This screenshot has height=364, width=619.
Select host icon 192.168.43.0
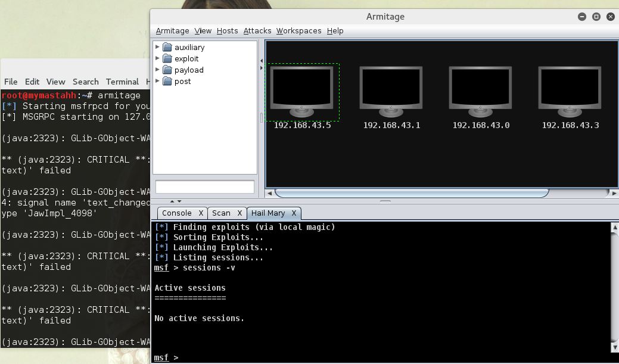click(x=480, y=92)
